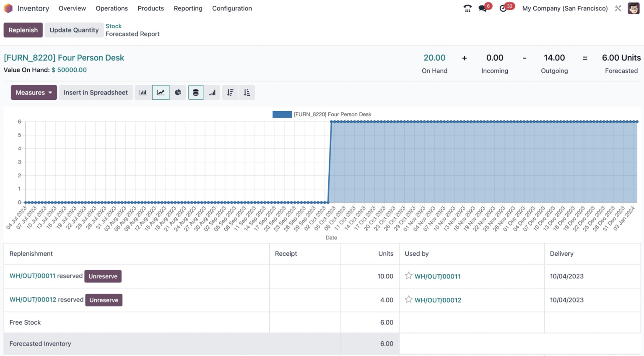Open the user avatar menu
This screenshot has height=356, width=644.
pyautogui.click(x=633, y=8)
